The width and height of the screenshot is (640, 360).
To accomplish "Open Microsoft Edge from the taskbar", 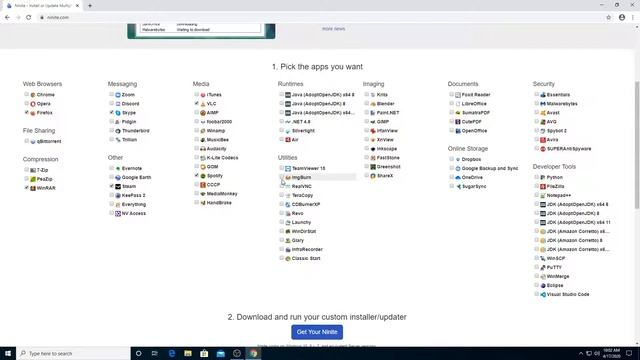I will tap(171, 353).
